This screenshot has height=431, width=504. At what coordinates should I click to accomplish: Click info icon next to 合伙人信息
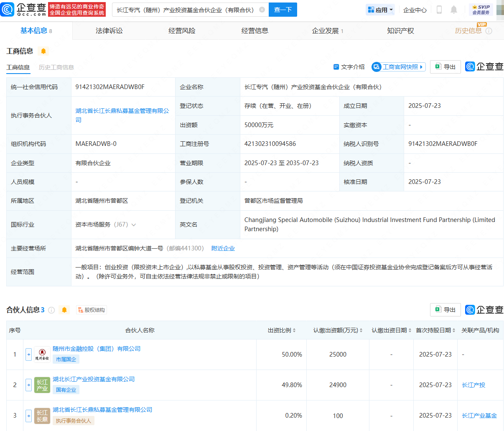click(51, 310)
